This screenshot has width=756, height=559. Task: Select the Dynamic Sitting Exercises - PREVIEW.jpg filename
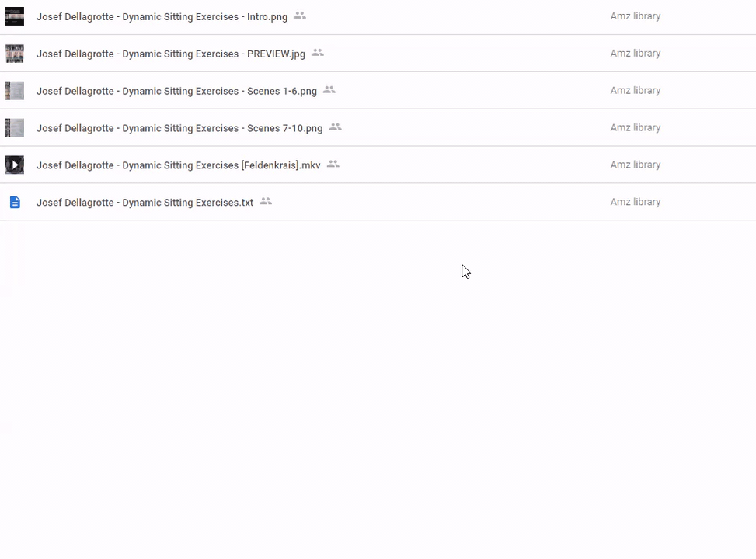click(171, 54)
